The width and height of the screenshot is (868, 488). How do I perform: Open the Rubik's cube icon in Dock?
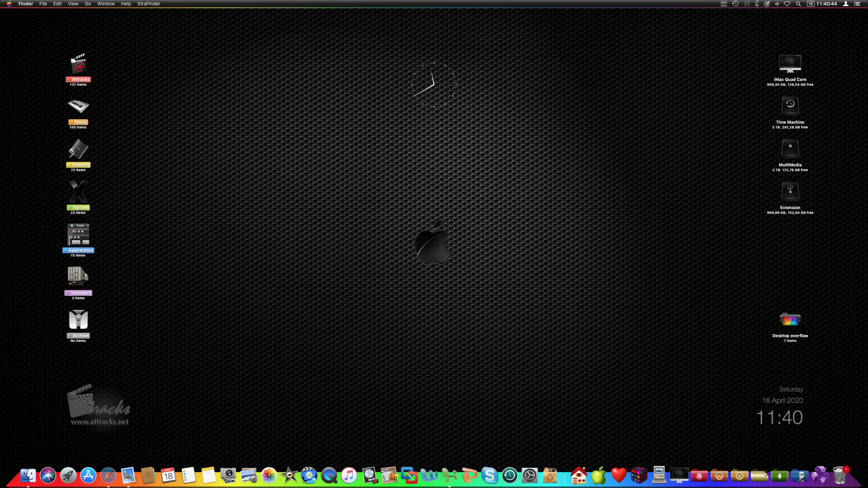(x=639, y=475)
